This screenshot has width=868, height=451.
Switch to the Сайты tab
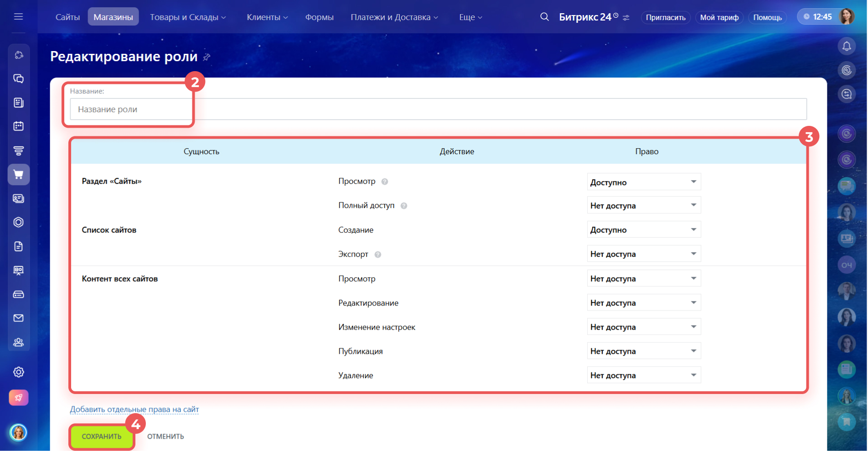[x=67, y=17]
